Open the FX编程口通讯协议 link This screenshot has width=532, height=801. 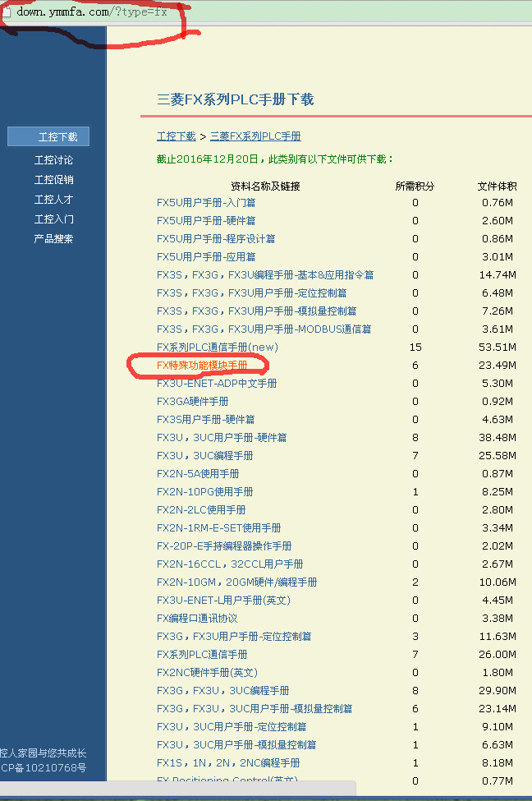[x=197, y=619]
